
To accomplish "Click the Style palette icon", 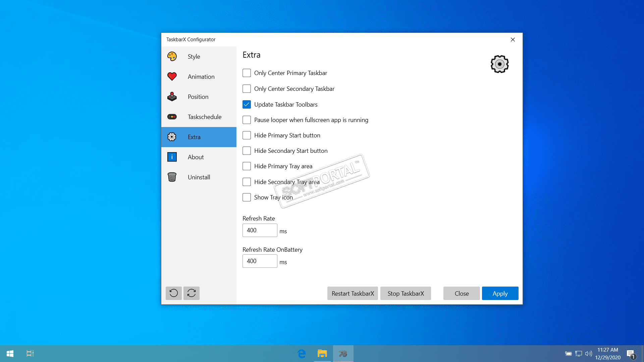I will click(x=172, y=56).
